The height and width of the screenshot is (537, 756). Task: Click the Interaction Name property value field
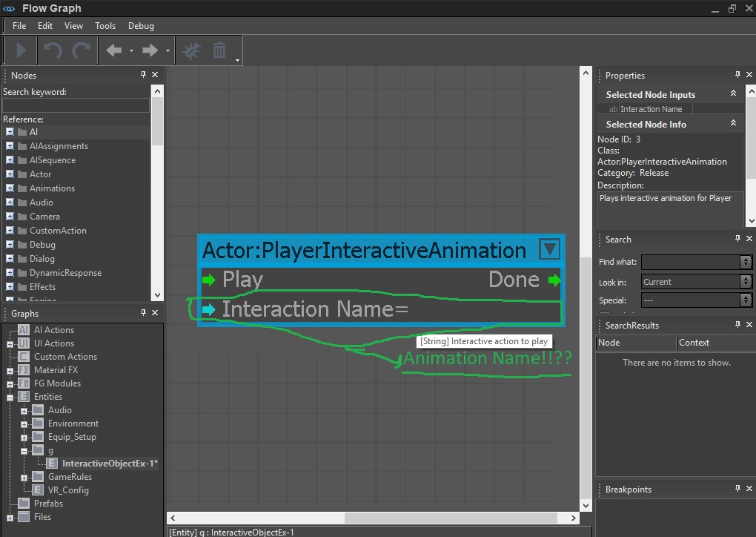(717, 109)
